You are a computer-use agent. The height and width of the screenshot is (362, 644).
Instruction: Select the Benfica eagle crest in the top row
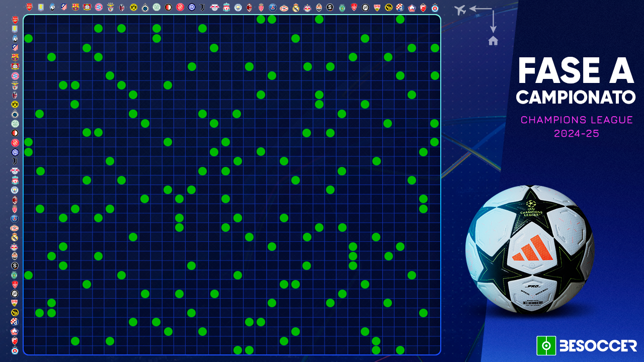click(x=110, y=7)
